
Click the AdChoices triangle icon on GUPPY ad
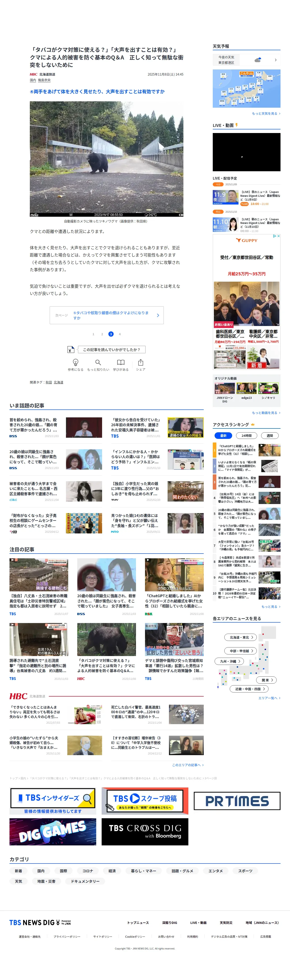tap(274, 236)
